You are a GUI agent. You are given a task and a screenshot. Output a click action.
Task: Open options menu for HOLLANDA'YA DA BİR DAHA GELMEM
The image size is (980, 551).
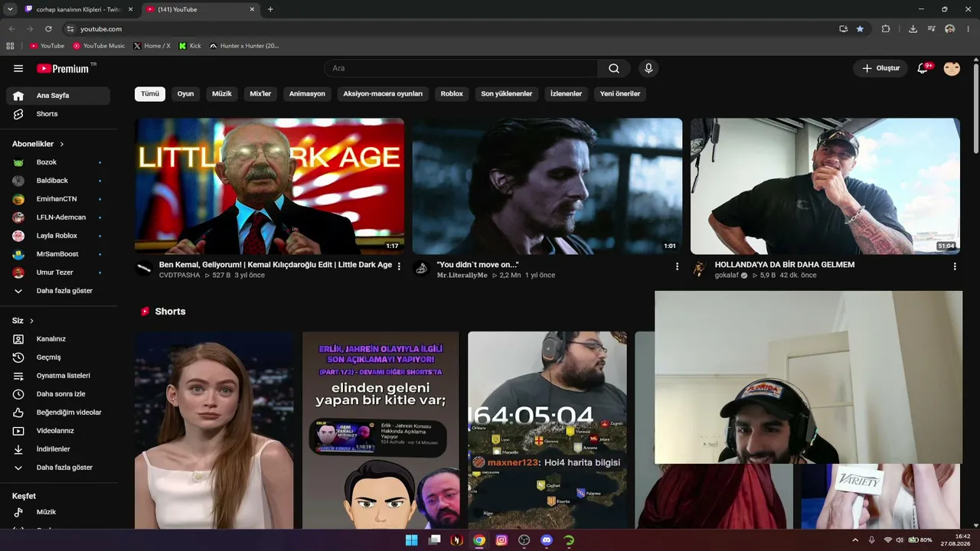(x=955, y=266)
